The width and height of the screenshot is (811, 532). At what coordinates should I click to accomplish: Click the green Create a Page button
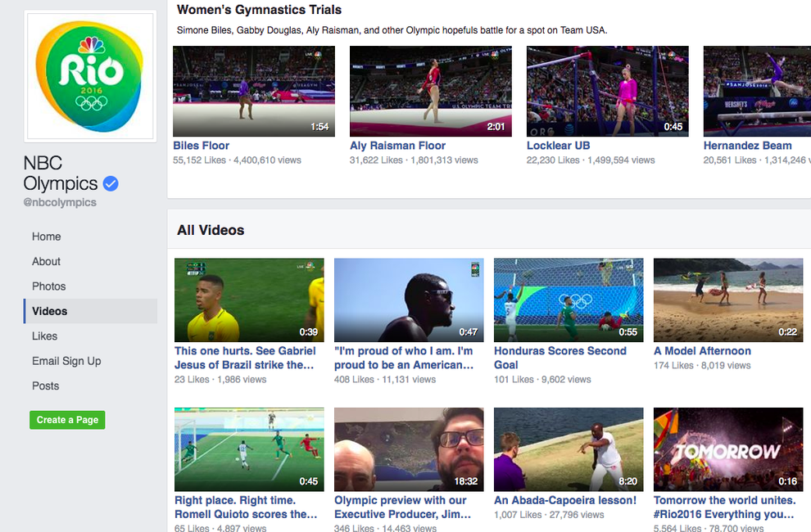click(x=67, y=420)
